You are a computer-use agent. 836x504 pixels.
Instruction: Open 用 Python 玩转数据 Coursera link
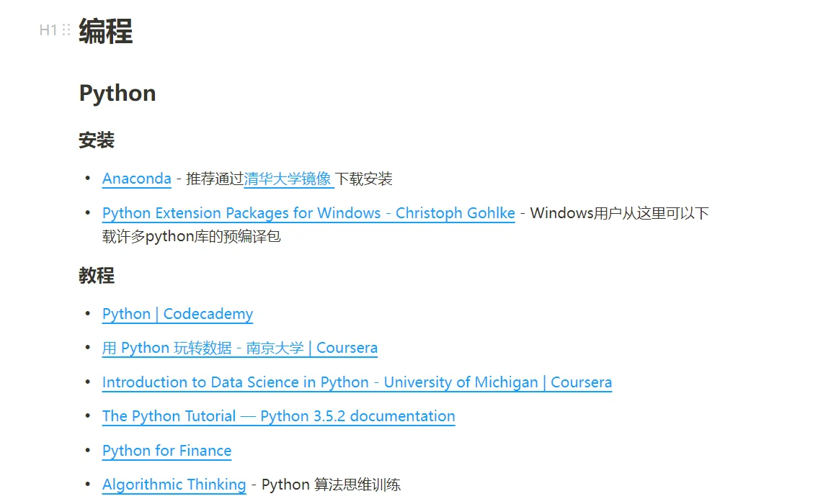pyautogui.click(x=240, y=348)
